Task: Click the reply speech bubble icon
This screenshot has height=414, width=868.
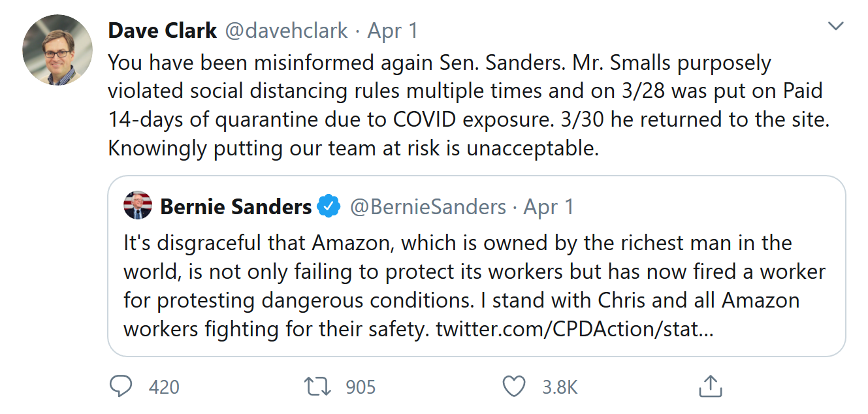Action: [121, 387]
